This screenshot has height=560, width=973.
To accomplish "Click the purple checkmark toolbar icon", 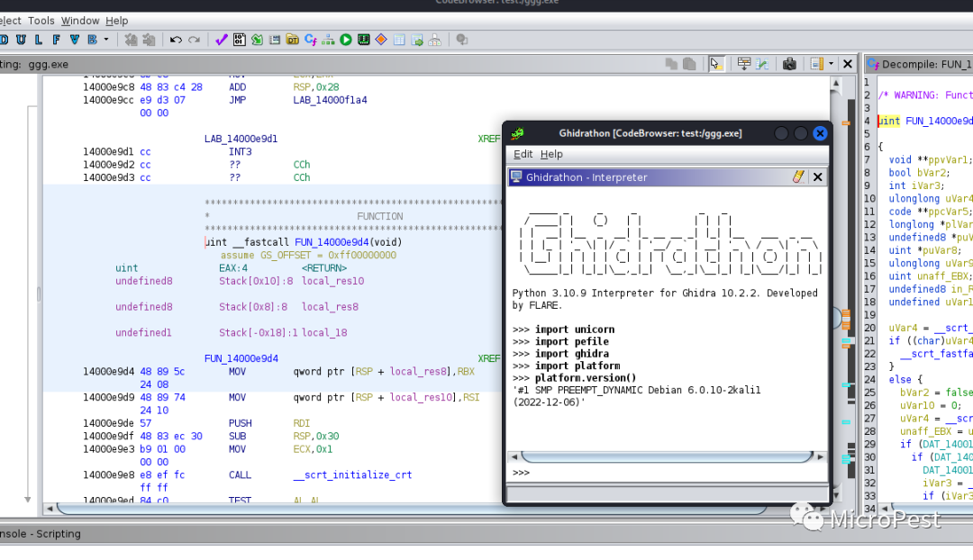I will pos(222,40).
